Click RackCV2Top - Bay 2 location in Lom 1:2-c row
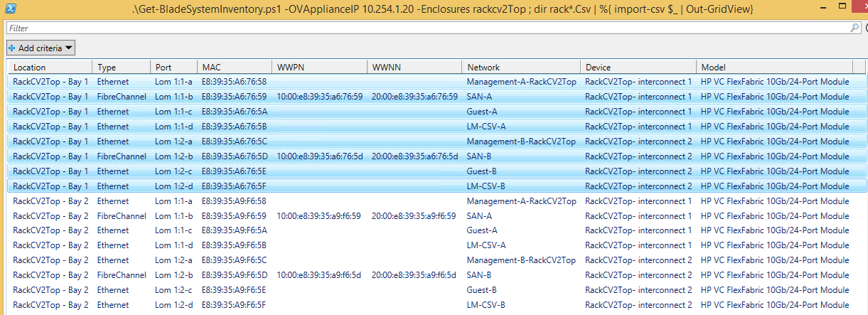 coord(50,290)
